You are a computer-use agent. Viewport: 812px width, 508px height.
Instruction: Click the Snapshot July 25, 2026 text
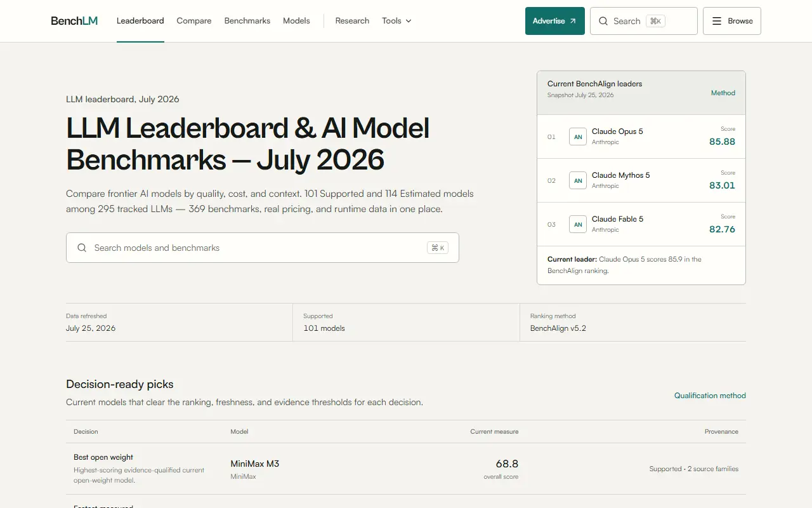point(580,95)
